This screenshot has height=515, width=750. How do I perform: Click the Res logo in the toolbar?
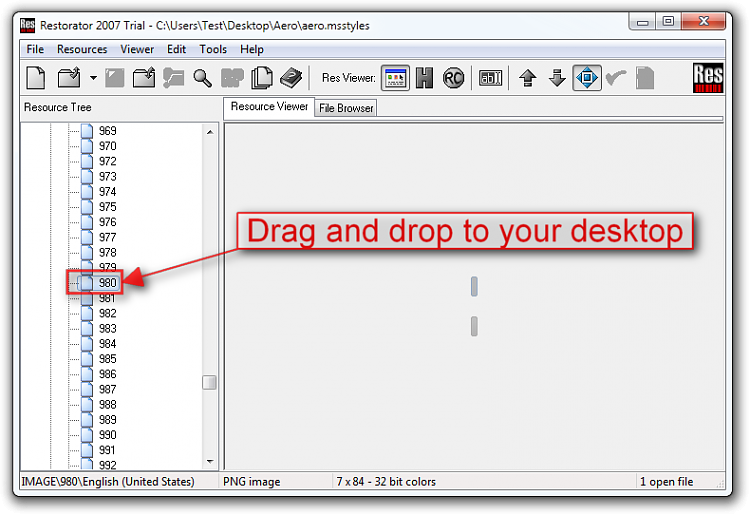click(x=708, y=78)
